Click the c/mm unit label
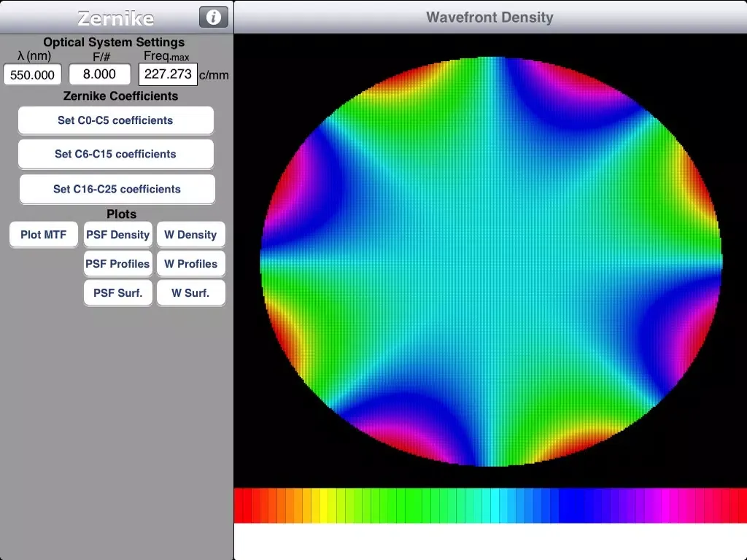The image size is (747, 560). 214,75
